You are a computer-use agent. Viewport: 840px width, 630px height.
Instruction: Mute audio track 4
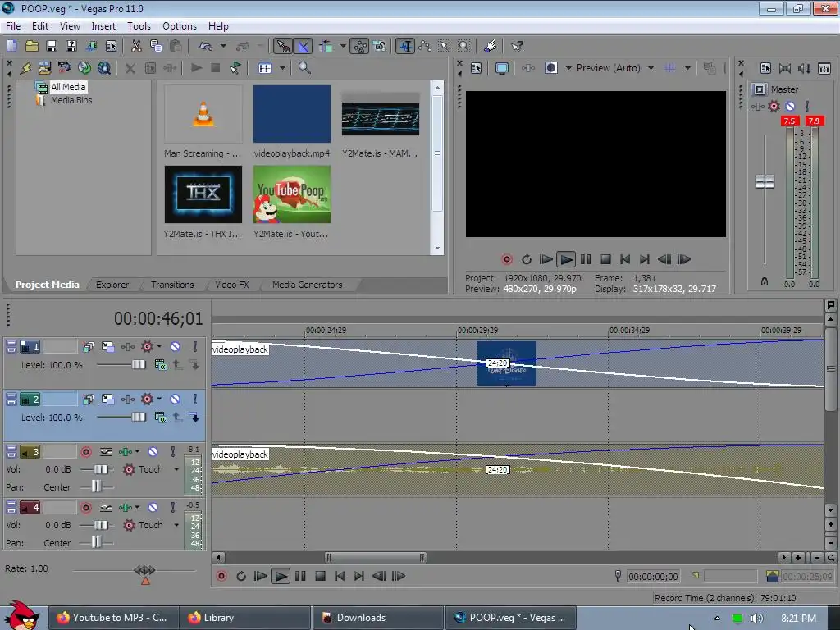tap(153, 507)
